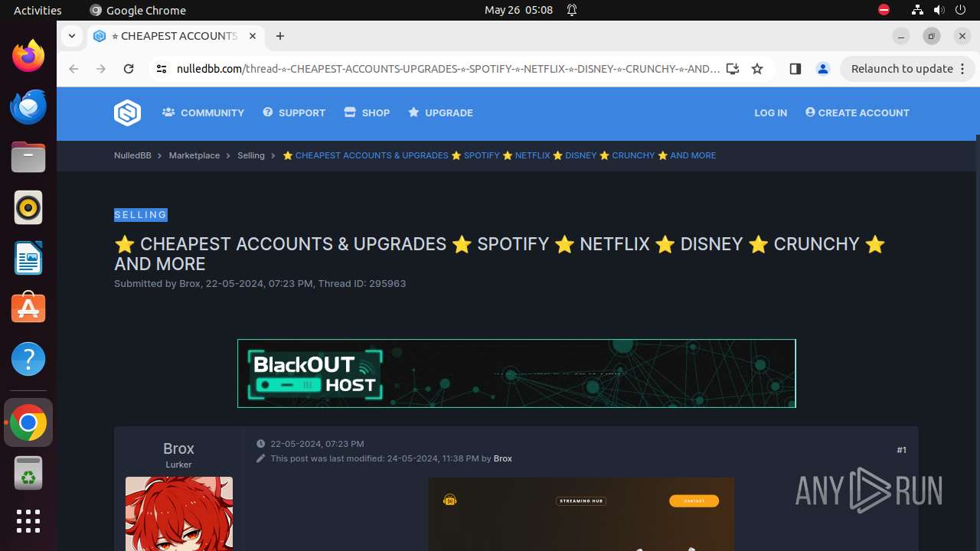Open Ubuntu Software store icon
Image resolution: width=980 pixels, height=551 pixels.
pos(28,308)
